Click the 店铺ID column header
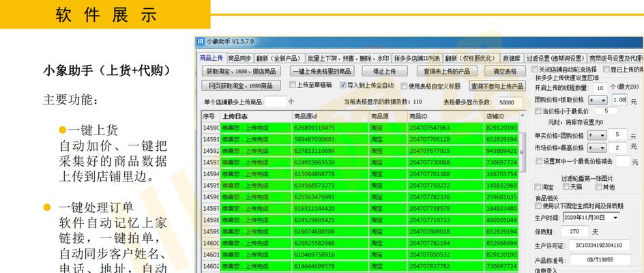This screenshot has width=644, height=273. point(501,116)
